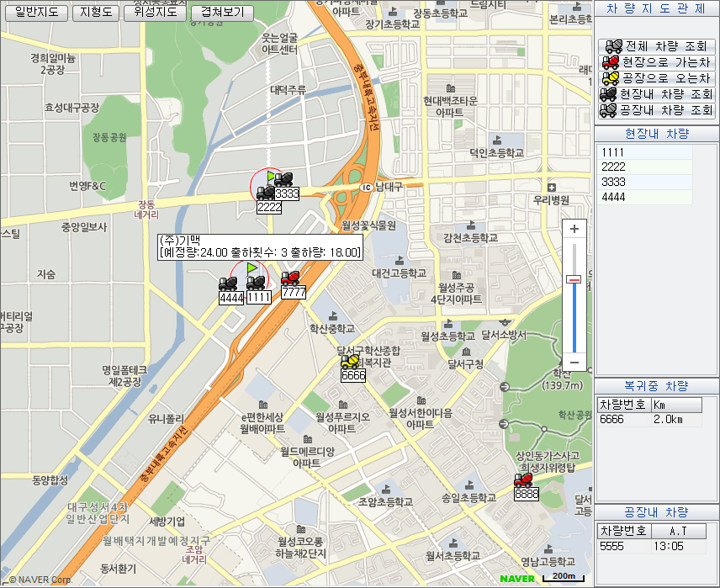Click 전체 차량 조회 button
The height and width of the screenshot is (588, 720).
pyautogui.click(x=657, y=46)
